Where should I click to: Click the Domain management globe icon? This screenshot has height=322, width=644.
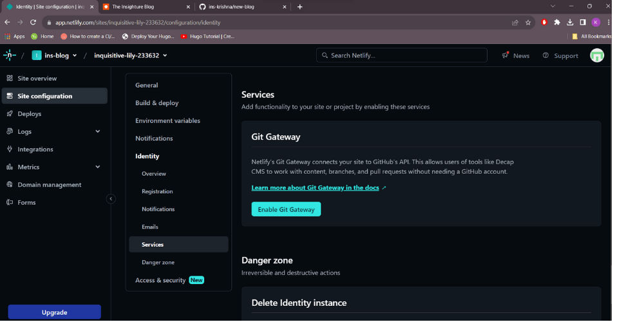(10, 185)
